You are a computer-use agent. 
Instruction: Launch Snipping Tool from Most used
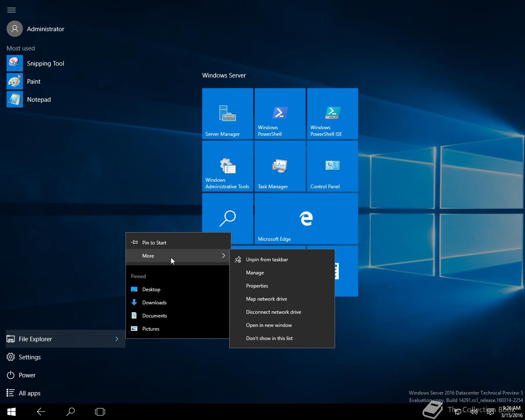[35, 63]
